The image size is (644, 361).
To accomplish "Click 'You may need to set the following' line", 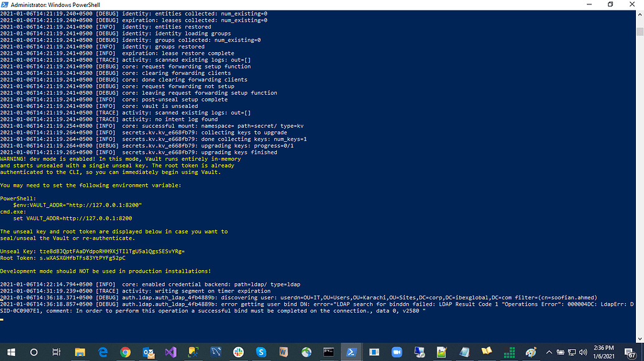I will 90,185.
